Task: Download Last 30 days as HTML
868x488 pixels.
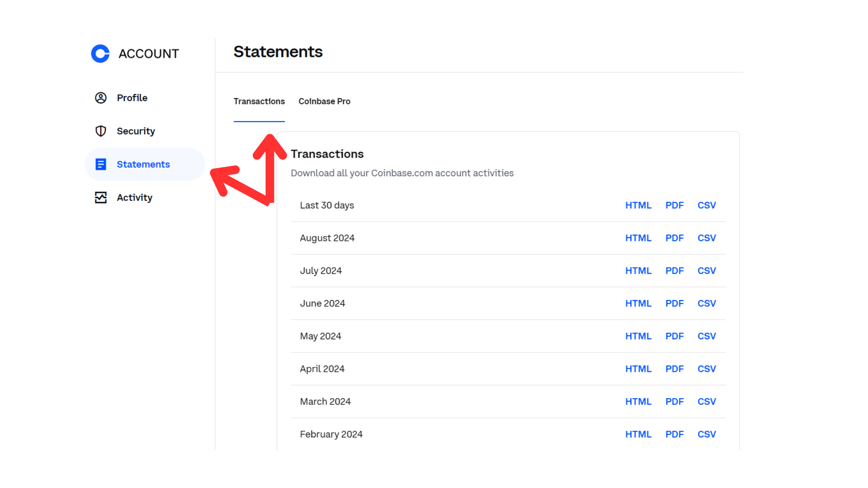Action: click(x=638, y=205)
